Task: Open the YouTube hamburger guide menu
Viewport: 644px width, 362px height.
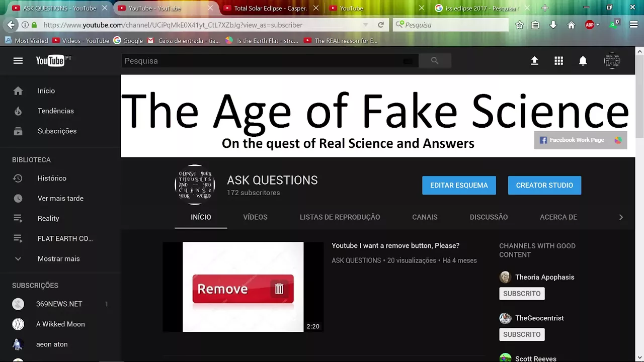Action: click(x=18, y=61)
